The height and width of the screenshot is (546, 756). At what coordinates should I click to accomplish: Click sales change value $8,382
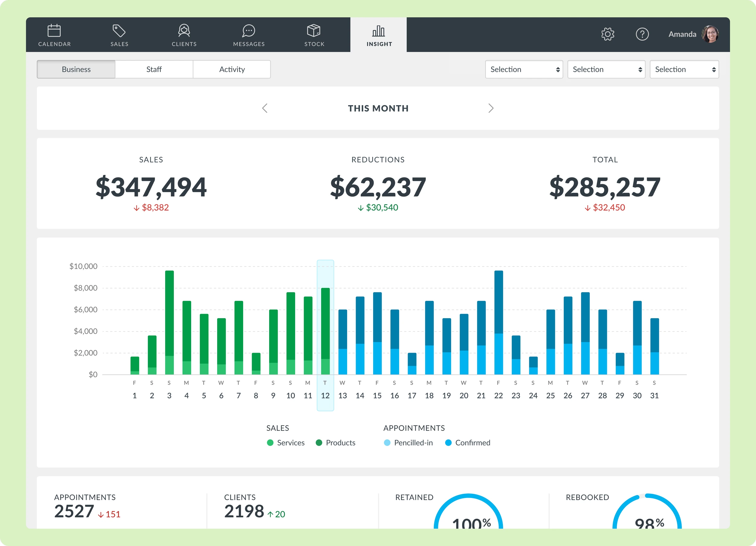155,208
